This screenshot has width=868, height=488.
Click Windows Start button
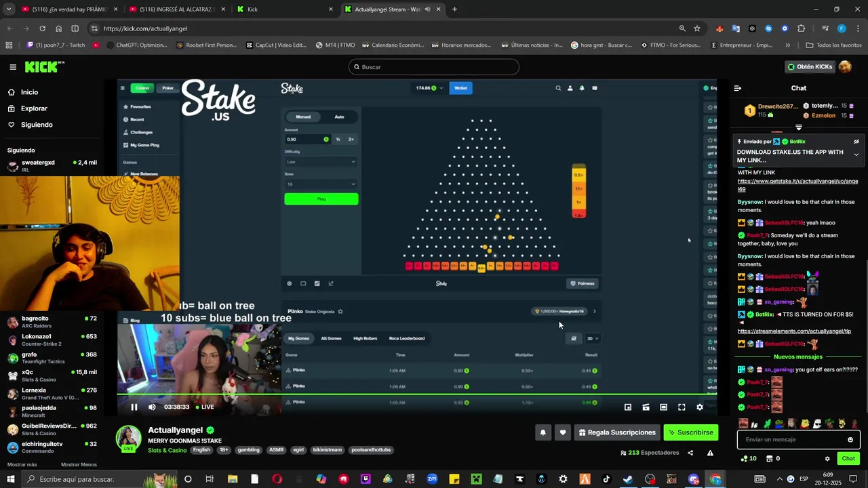(10, 479)
